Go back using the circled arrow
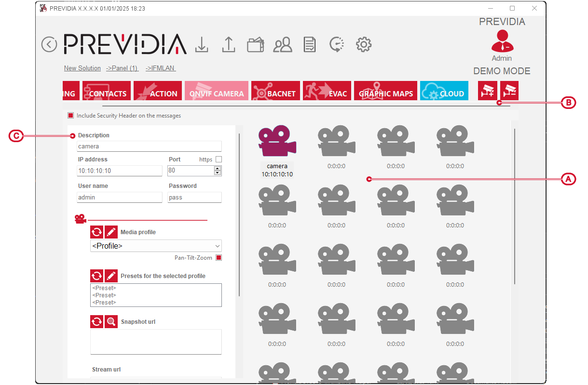The height and width of the screenshot is (385, 588). tap(49, 44)
